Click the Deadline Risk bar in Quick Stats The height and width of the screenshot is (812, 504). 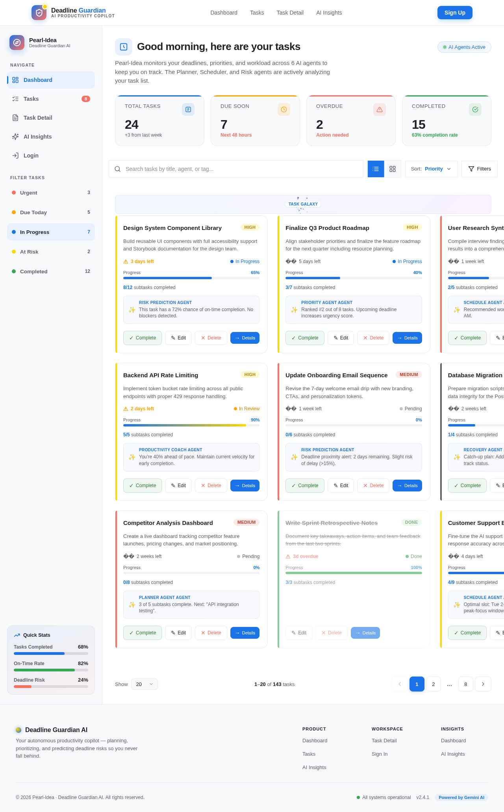pyautogui.click(x=51, y=686)
